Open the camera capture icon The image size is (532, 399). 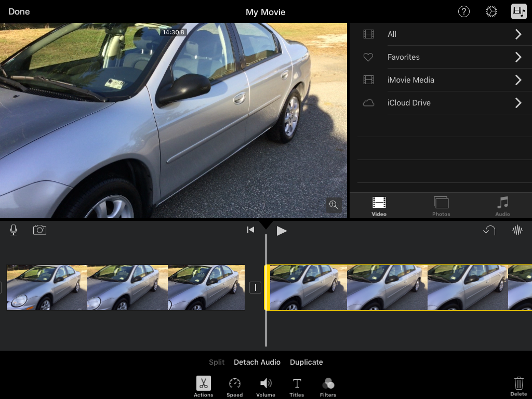coord(39,230)
